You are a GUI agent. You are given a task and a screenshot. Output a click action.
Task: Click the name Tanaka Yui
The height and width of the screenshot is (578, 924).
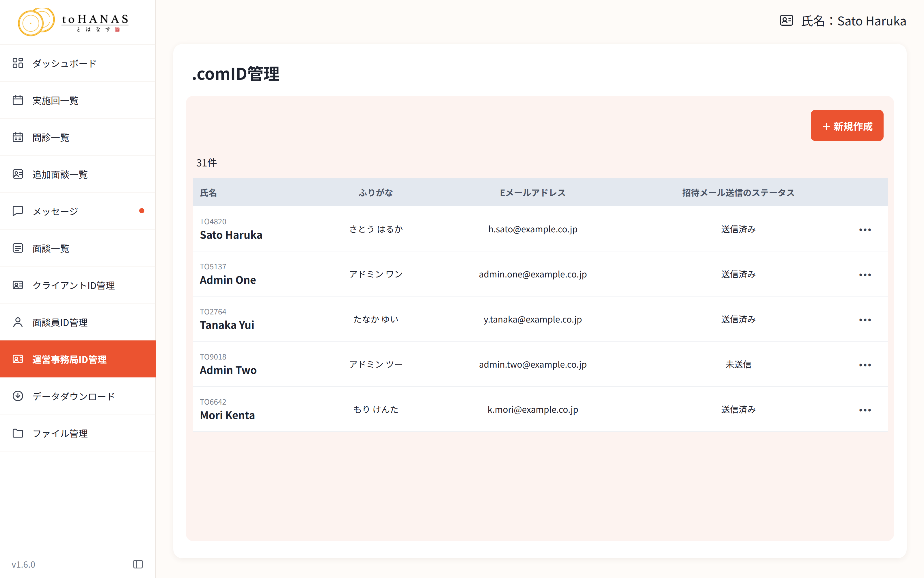point(227,325)
